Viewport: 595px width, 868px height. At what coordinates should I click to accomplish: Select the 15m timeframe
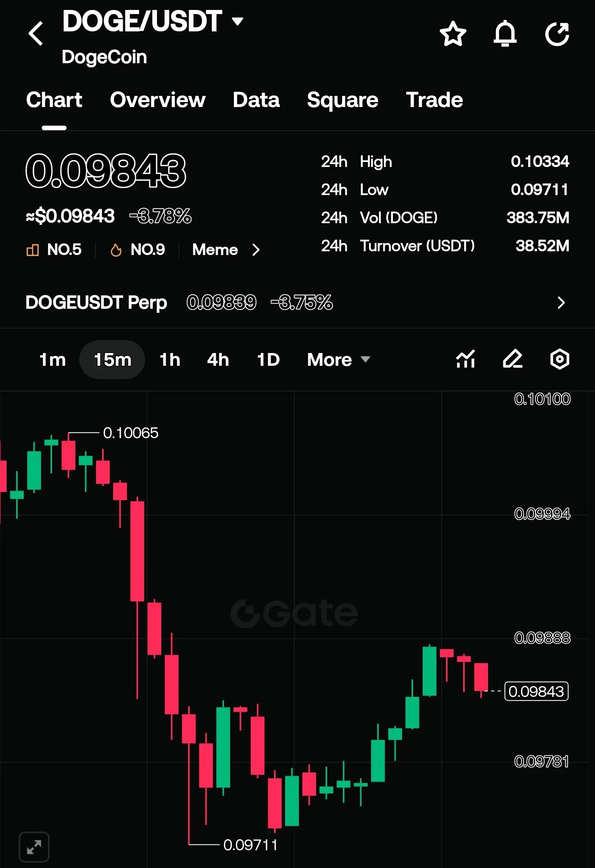tap(112, 360)
